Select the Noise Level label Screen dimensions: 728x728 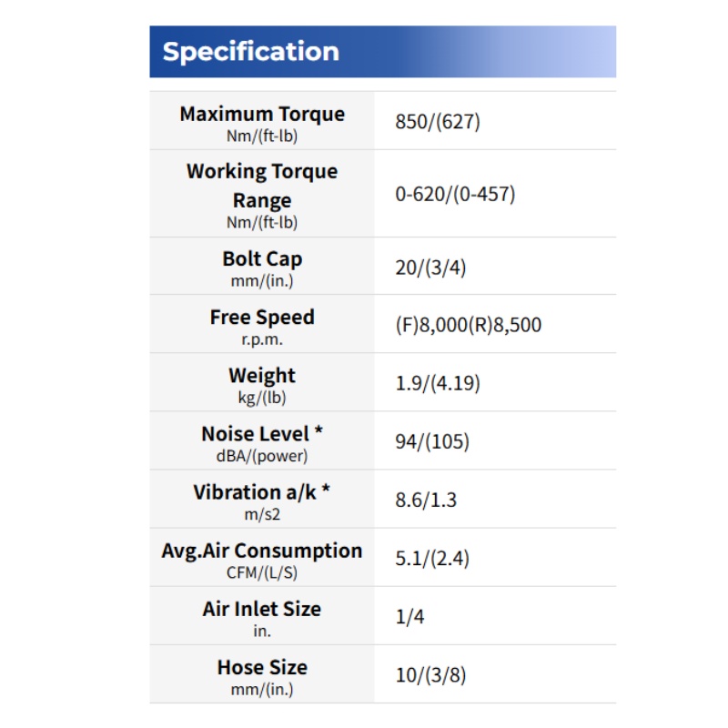(262, 434)
